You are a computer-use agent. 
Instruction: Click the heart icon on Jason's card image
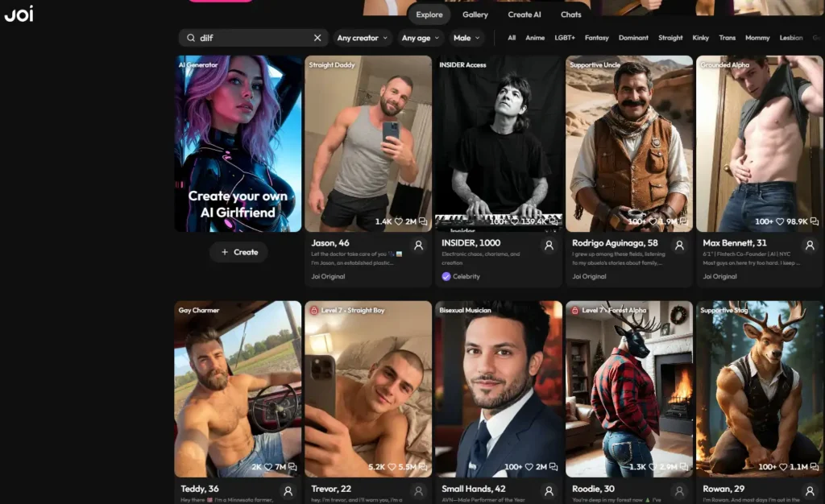pos(398,221)
